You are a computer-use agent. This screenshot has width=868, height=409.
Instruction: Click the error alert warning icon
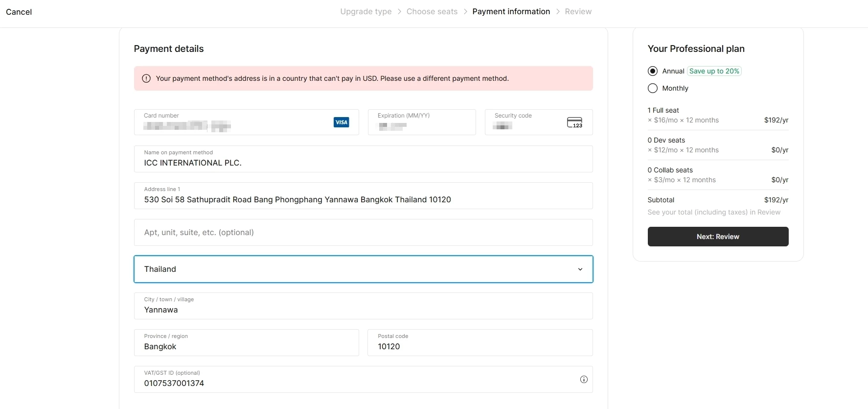[146, 78]
